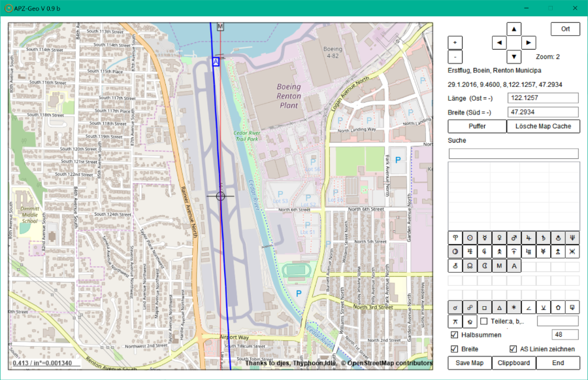Open the Ort dialog

565,29
